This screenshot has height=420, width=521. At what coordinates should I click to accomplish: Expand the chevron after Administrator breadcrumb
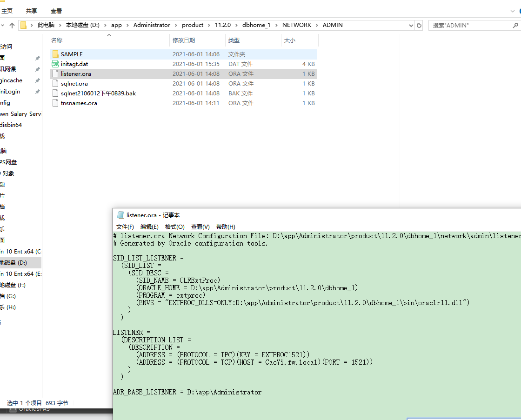tap(176, 25)
